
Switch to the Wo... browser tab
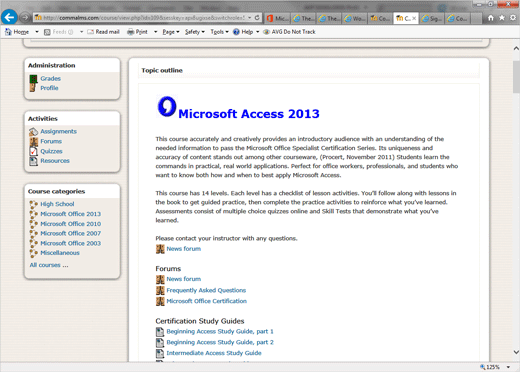click(x=355, y=19)
